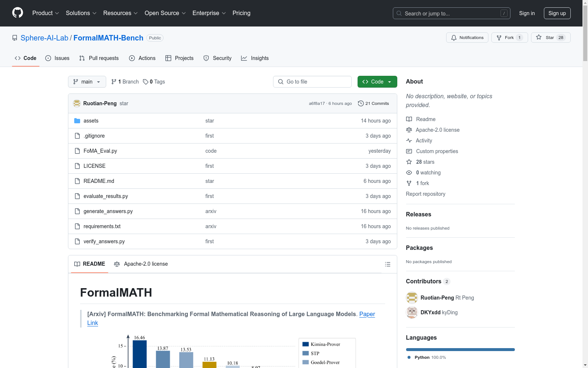
Task: Click the commit history clock icon
Action: pos(361,103)
